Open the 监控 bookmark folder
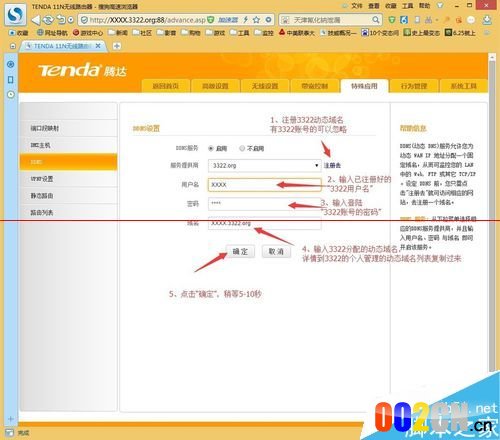 tap(264, 33)
